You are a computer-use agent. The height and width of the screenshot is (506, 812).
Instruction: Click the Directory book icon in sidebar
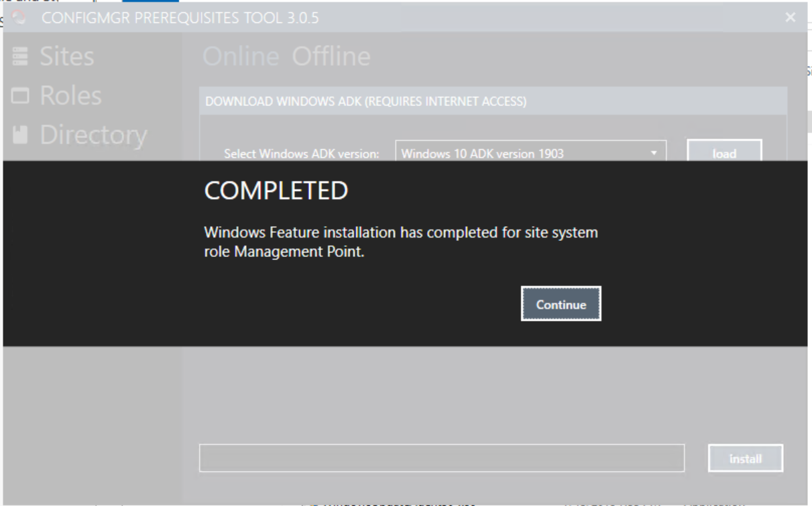pos(20,135)
